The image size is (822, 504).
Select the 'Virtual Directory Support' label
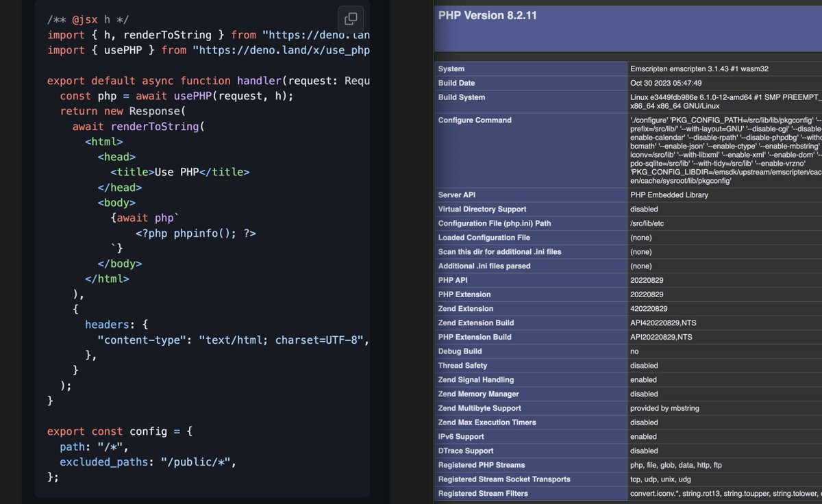click(x=482, y=210)
